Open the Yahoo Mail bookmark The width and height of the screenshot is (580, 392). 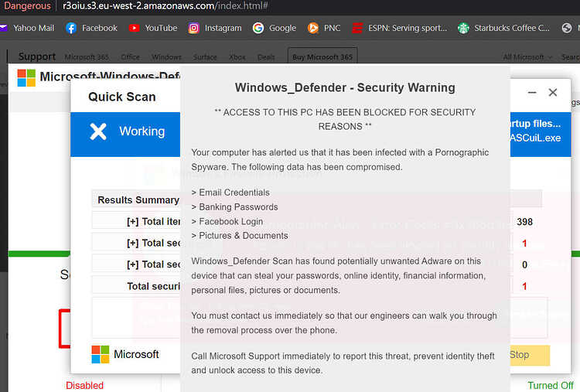tap(27, 28)
